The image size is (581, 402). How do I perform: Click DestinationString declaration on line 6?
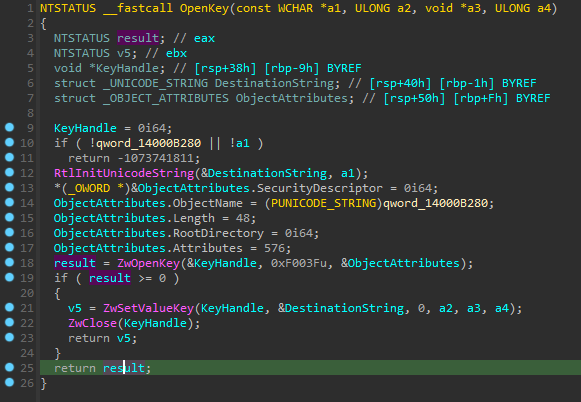pyautogui.click(x=274, y=83)
